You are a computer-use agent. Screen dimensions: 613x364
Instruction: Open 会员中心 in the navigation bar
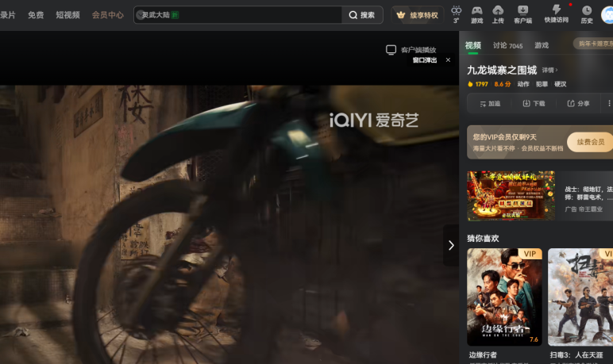(107, 15)
